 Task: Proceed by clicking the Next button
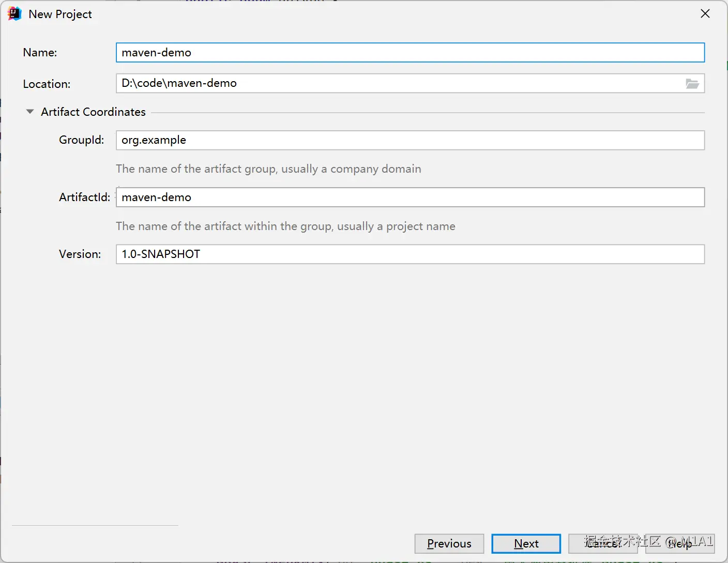[526, 543]
